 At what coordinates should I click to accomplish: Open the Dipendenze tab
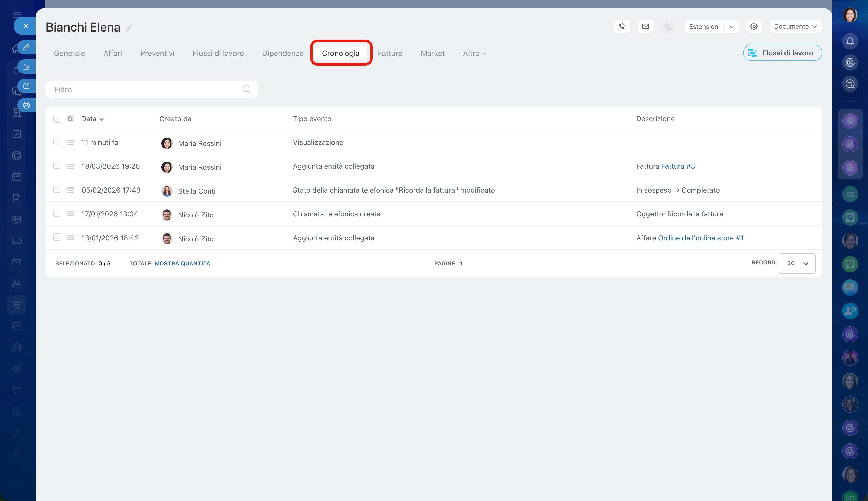coord(282,53)
